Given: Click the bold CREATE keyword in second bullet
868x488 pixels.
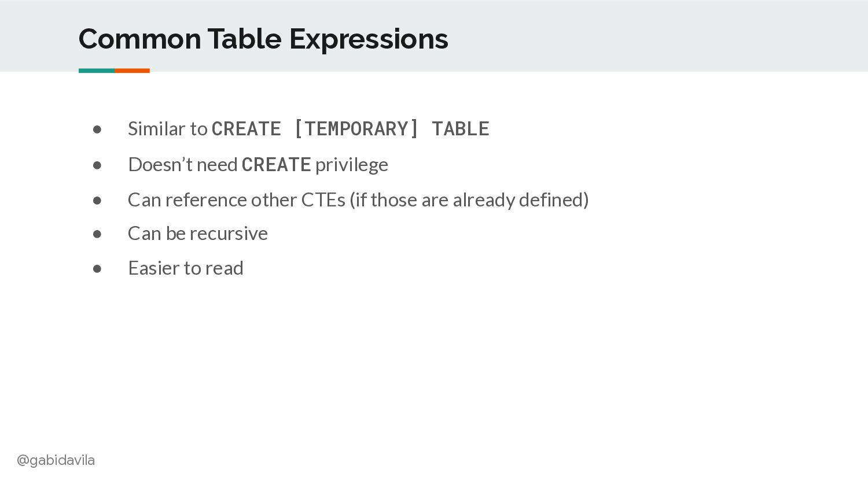Looking at the screenshot, I should point(277,165).
